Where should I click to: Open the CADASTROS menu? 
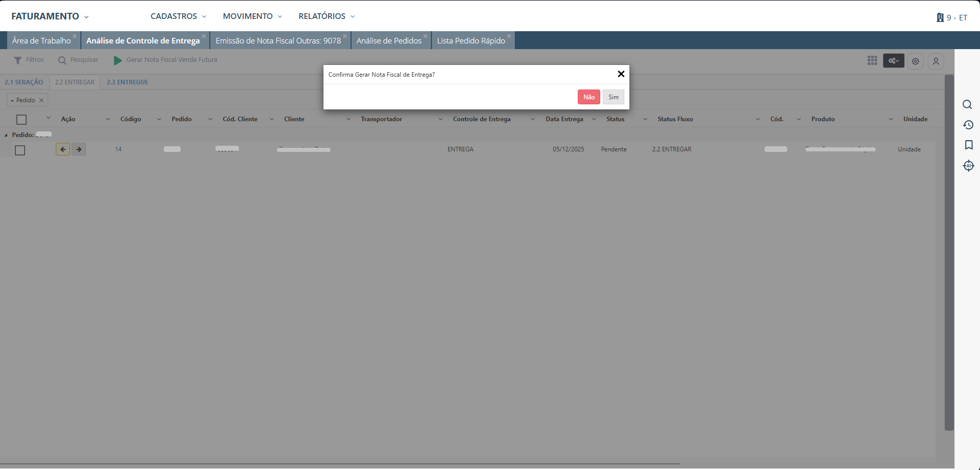pyautogui.click(x=178, y=16)
